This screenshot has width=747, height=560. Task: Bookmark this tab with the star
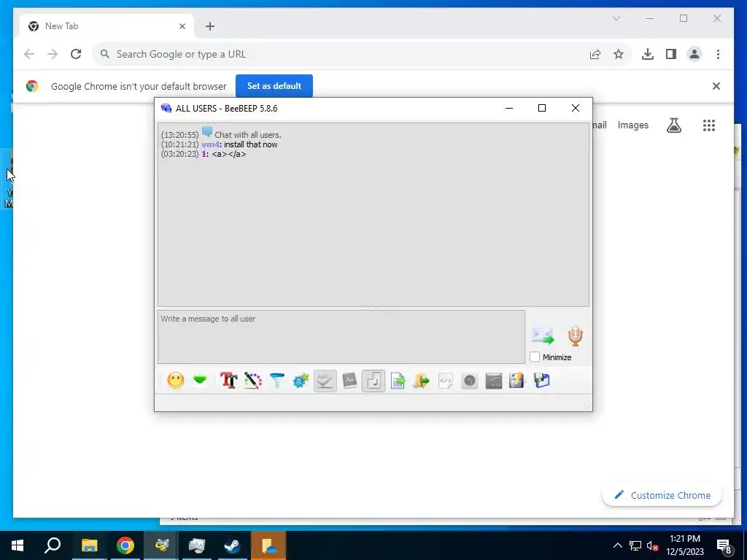(x=619, y=54)
